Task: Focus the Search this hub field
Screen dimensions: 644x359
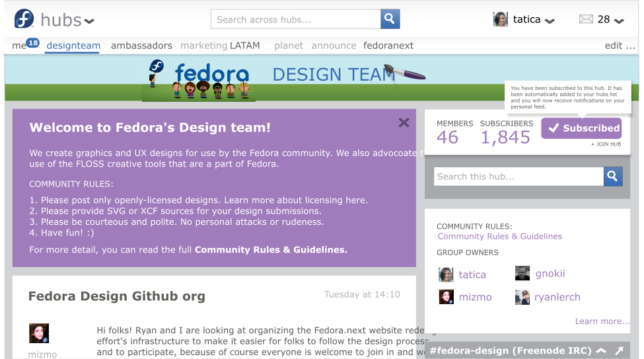Action: tap(519, 177)
